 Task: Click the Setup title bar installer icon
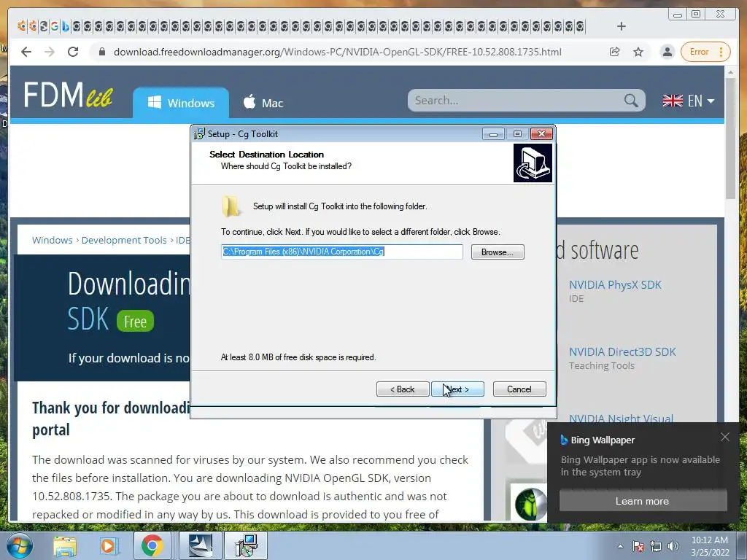199,134
